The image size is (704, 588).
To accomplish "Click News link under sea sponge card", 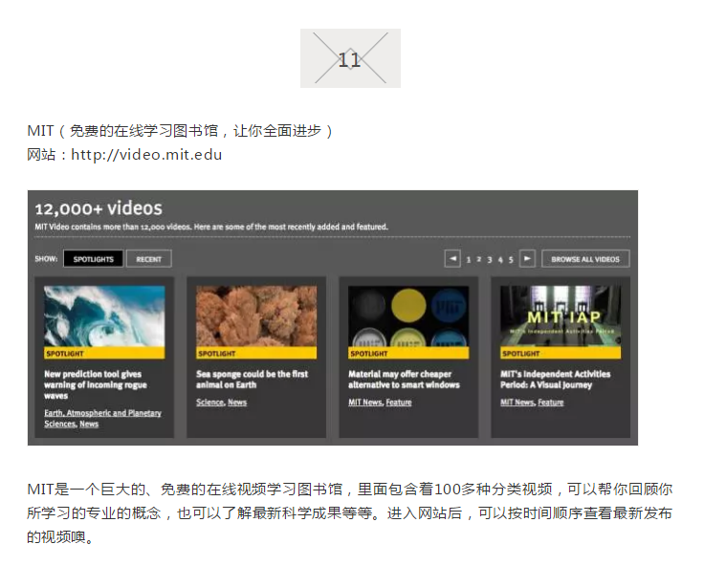I will pos(237,403).
